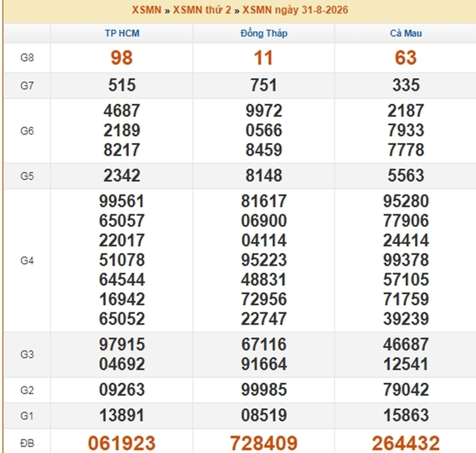Select G4 number 22747
The image size is (476, 453).
point(264,319)
